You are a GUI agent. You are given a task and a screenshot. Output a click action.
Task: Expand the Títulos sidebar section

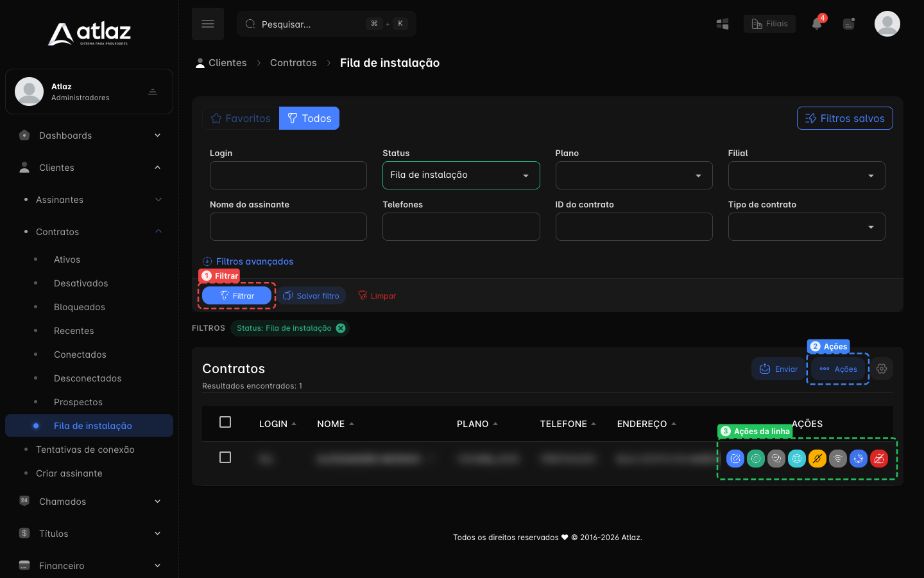coord(89,534)
